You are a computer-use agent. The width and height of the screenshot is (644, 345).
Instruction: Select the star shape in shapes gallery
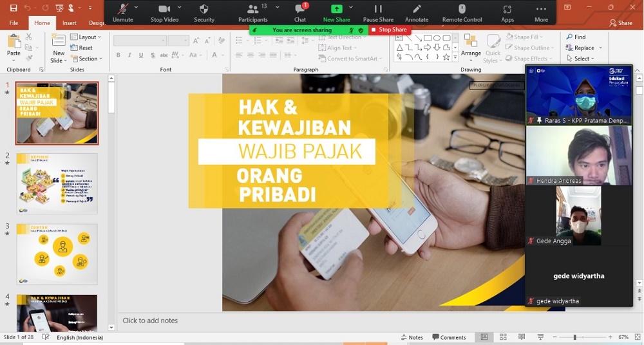(446, 57)
